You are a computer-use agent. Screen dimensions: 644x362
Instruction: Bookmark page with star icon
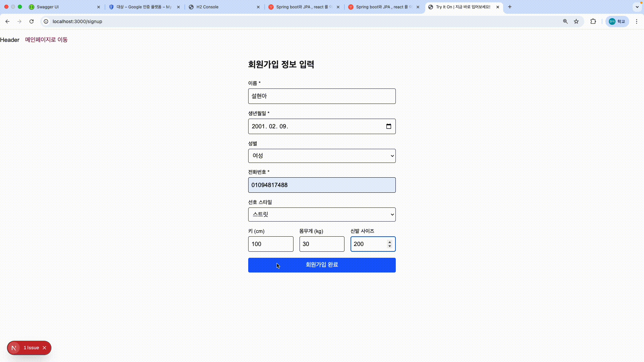click(x=576, y=21)
